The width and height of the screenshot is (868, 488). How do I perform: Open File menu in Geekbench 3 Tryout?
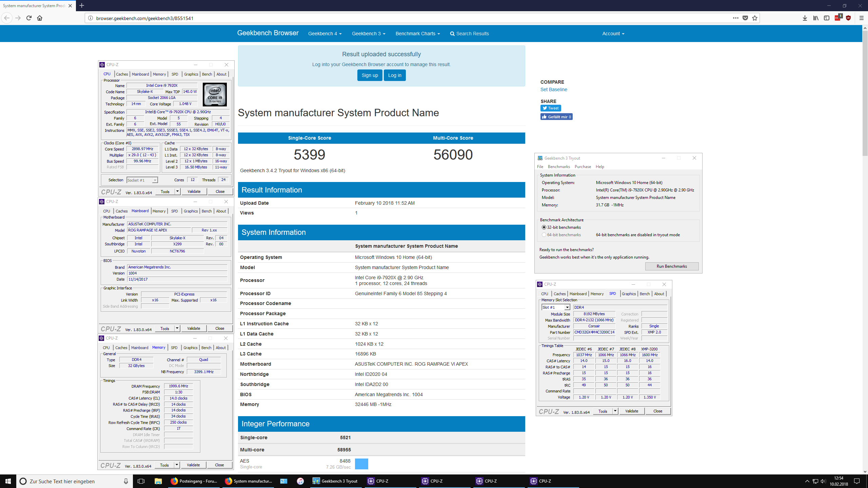540,167
